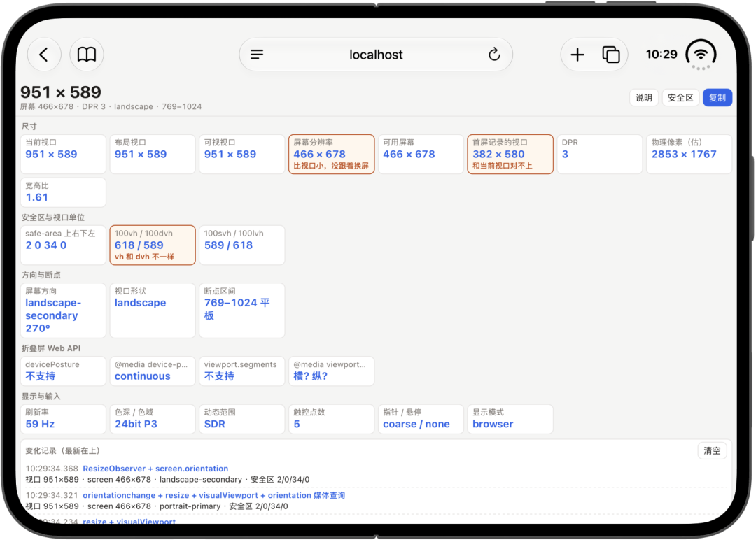The width and height of the screenshot is (756, 542).
Task: Click the 10:29 clock in the toolbar
Action: (661, 55)
